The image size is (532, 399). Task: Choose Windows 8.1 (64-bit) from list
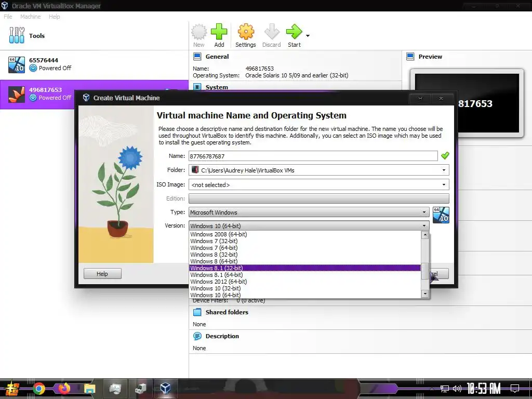pyautogui.click(x=304, y=275)
